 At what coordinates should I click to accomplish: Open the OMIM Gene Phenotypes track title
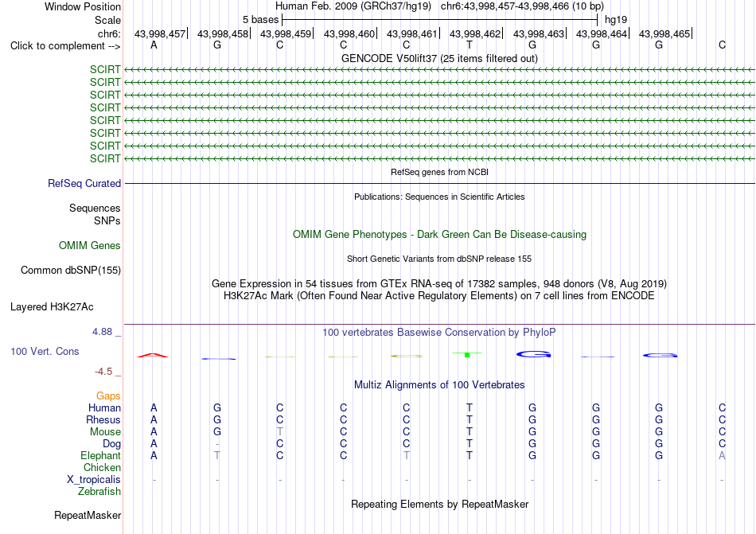pyautogui.click(x=439, y=235)
